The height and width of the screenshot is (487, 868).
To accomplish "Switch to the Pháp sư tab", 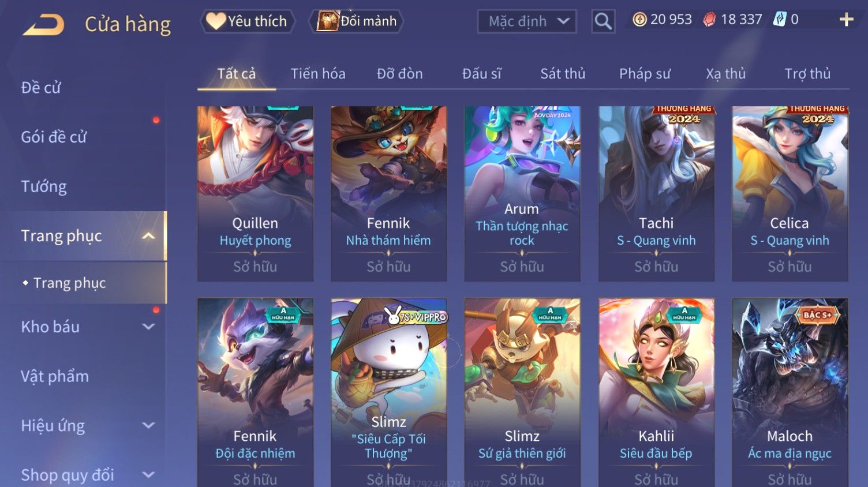I will point(645,74).
